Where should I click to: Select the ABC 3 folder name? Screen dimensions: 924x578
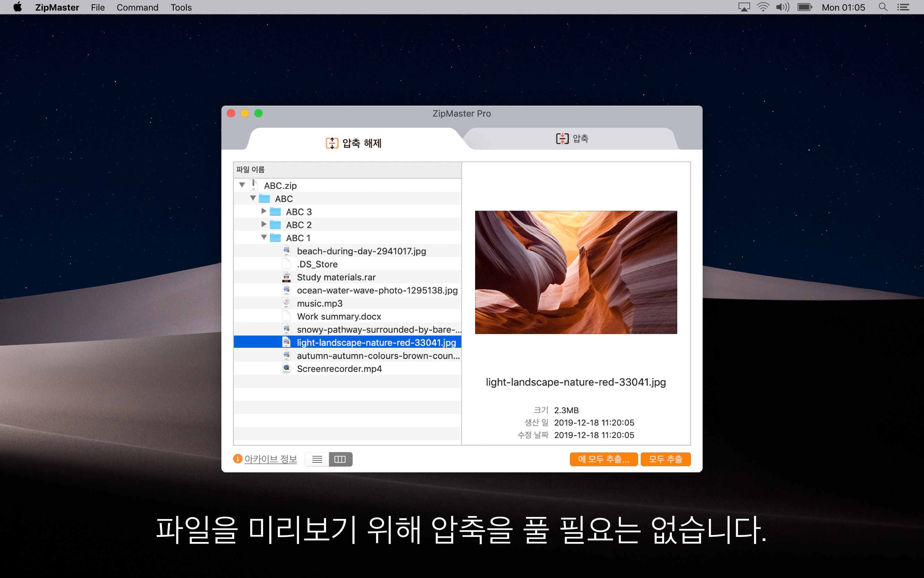(x=299, y=212)
